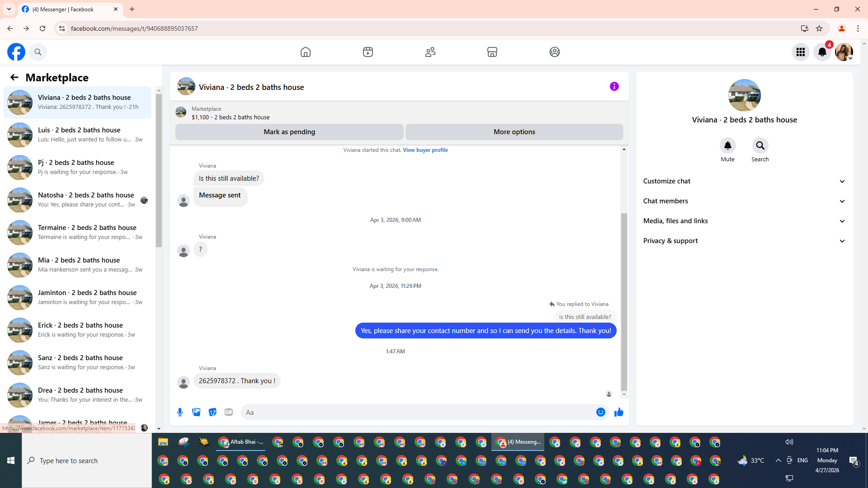868x488 pixels.
Task: Click the ENG language indicator
Action: [802, 460]
